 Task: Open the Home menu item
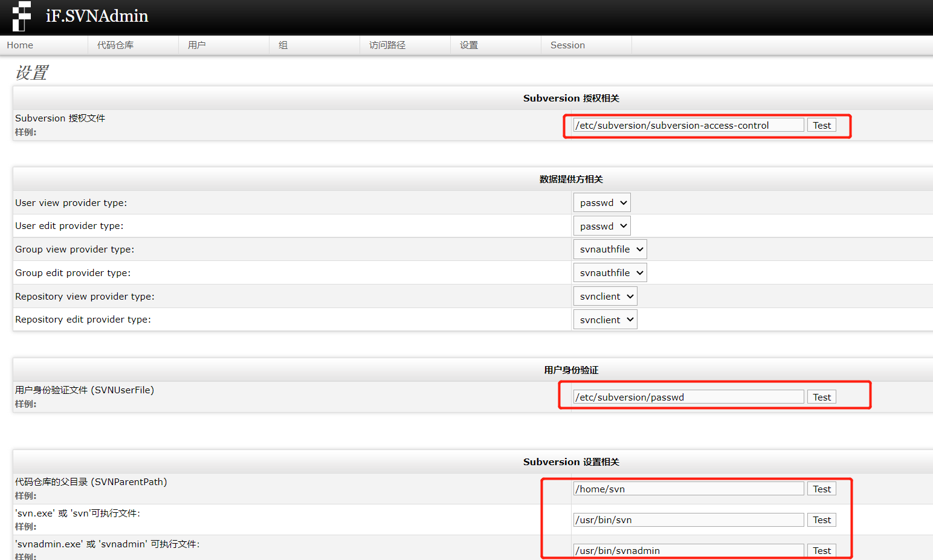[x=20, y=45]
